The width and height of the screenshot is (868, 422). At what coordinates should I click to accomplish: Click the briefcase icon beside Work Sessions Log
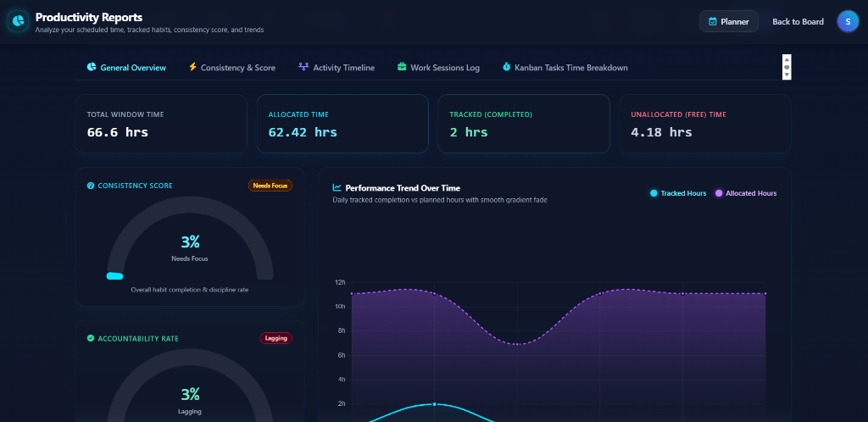point(402,67)
